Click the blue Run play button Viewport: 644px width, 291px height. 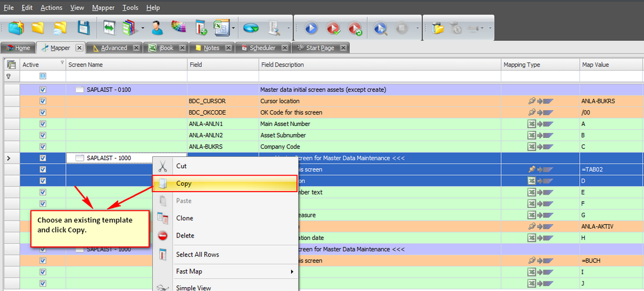click(x=311, y=28)
